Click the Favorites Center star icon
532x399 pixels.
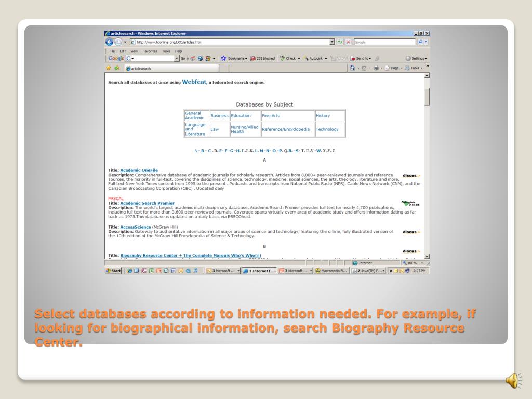109,68
